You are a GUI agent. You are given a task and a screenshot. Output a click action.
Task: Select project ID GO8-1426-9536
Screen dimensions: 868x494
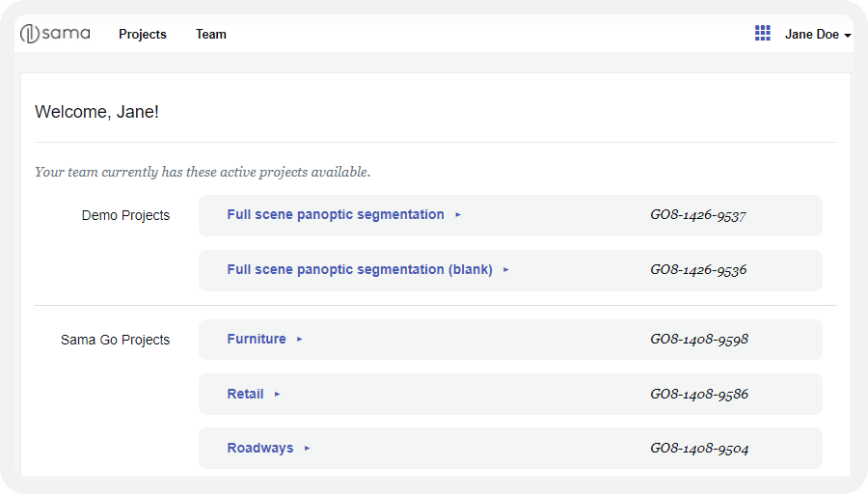(x=698, y=270)
